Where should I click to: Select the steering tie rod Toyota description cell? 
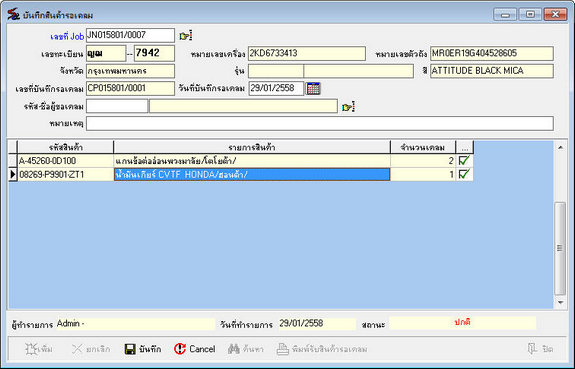tap(252, 161)
